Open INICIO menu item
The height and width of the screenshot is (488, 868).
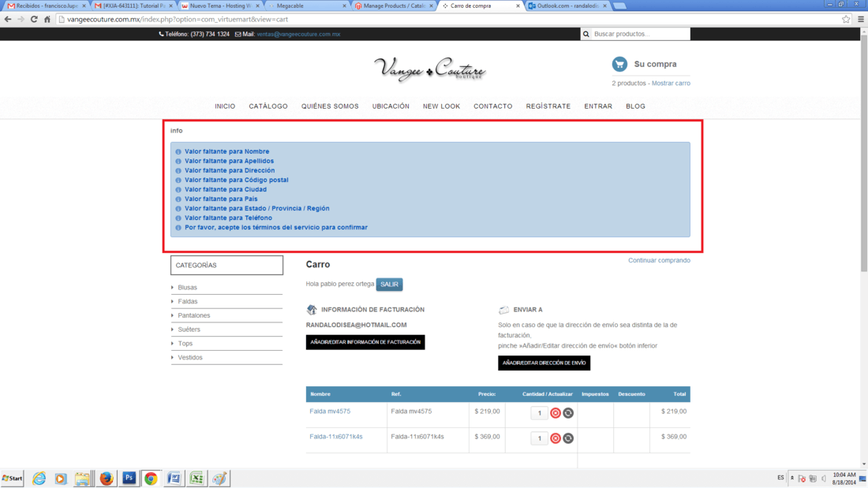(x=225, y=106)
